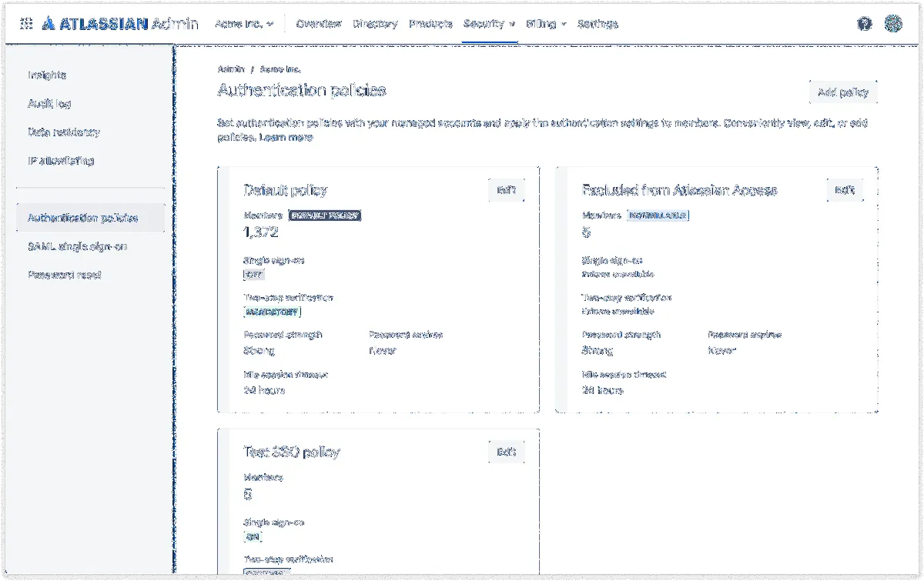The image size is (924, 581).
Task: Click the Admin breadcrumb link
Action: [231, 69]
